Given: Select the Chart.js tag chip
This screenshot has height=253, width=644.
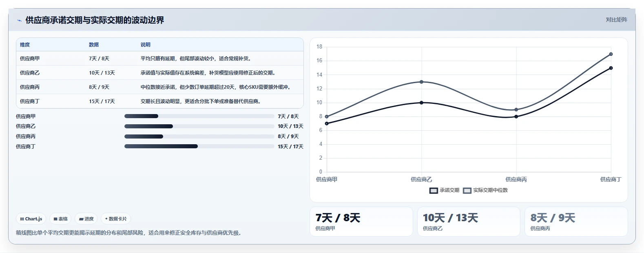Looking at the screenshot, I should click(x=31, y=219).
